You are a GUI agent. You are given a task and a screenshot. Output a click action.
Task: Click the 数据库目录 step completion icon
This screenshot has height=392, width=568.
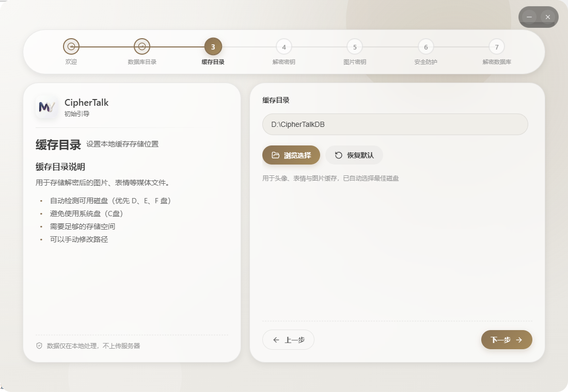tap(142, 46)
